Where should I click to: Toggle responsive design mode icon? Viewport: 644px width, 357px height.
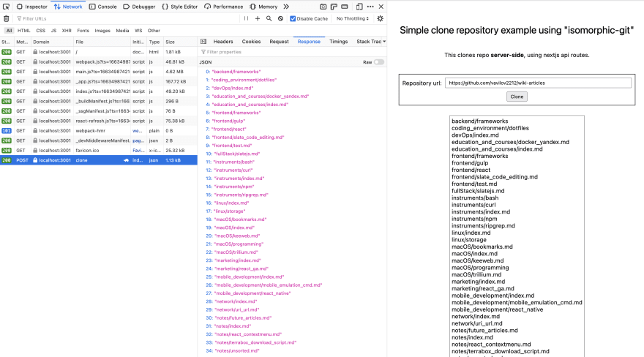[x=359, y=7]
